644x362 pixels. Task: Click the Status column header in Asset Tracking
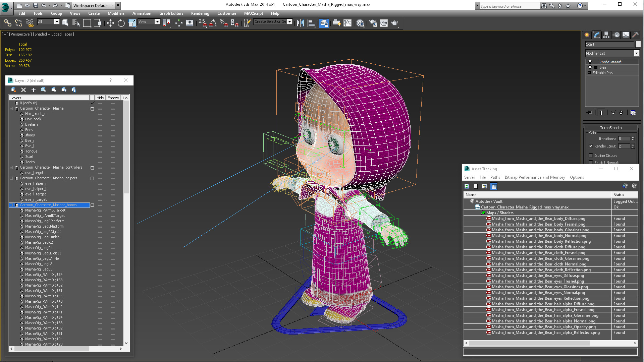624,195
